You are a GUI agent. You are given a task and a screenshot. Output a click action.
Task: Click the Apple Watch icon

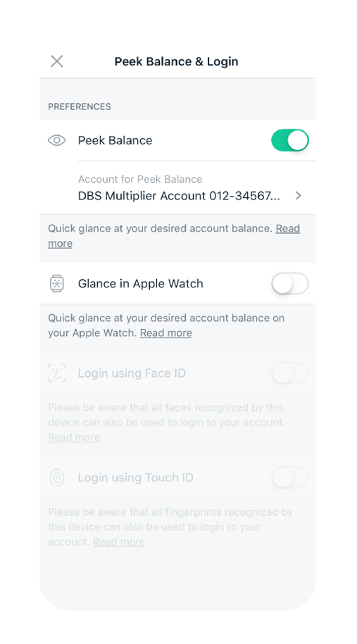coord(56,283)
